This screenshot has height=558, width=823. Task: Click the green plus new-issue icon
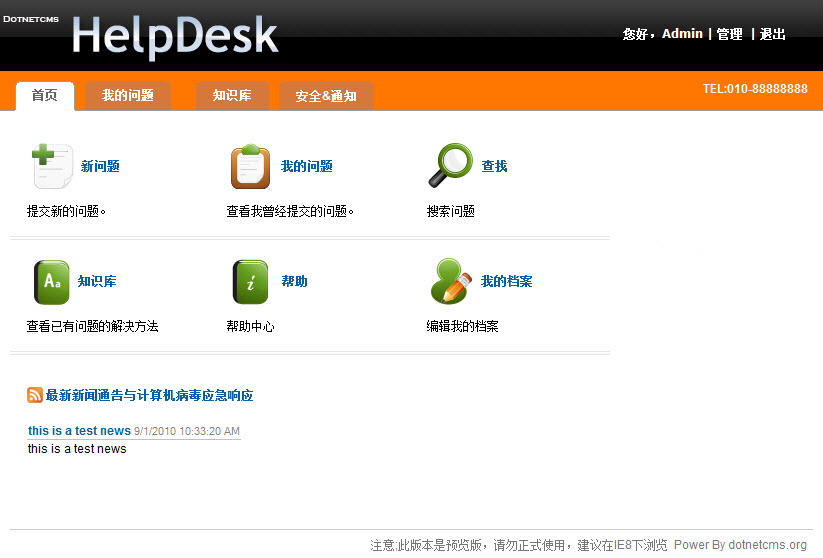(x=52, y=166)
